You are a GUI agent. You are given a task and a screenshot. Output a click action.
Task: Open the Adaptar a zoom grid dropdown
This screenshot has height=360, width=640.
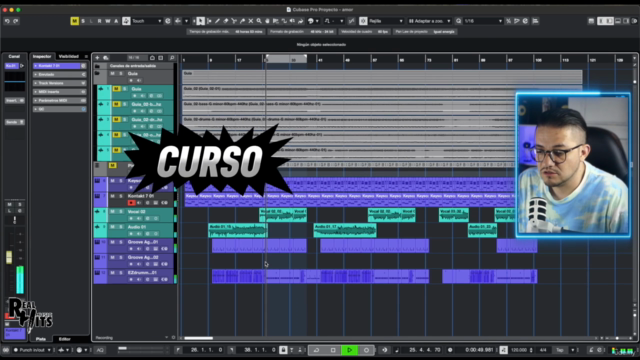(x=429, y=21)
